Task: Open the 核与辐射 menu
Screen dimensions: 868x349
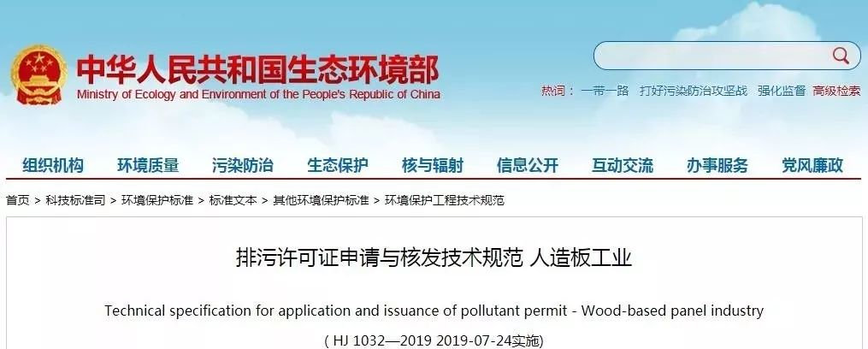Action: (x=433, y=165)
